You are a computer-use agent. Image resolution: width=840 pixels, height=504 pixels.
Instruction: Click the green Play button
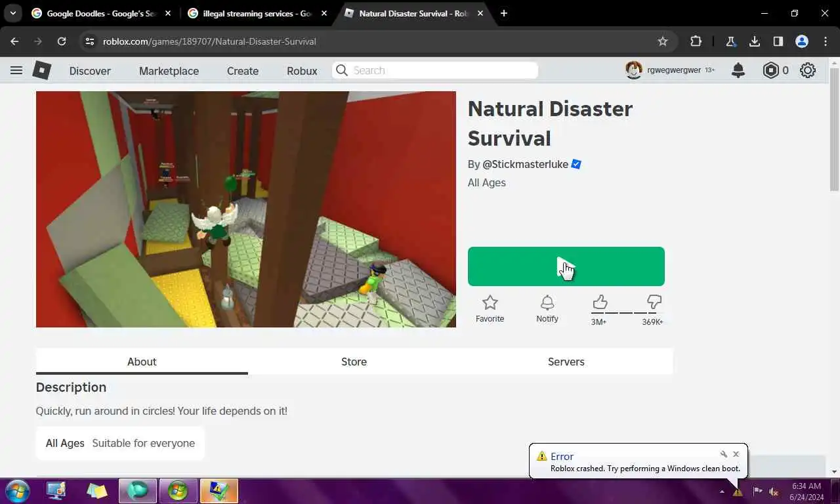coord(566,266)
